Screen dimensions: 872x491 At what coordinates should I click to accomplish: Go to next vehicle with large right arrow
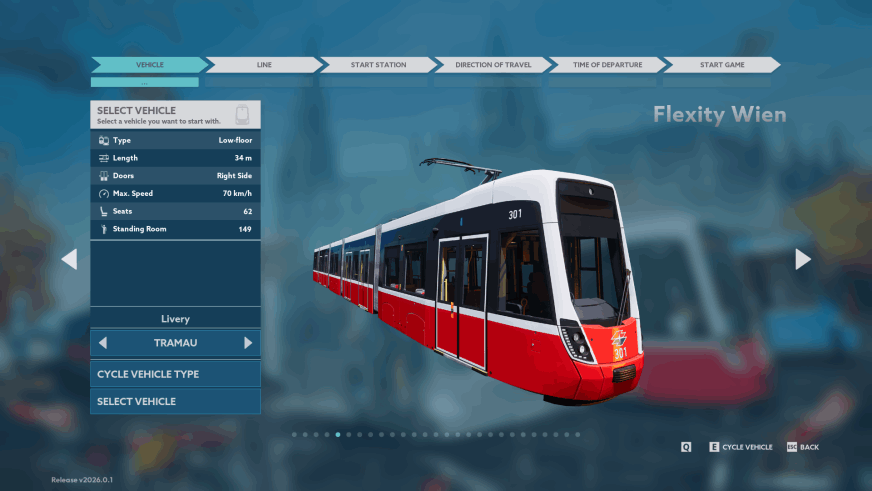(802, 259)
